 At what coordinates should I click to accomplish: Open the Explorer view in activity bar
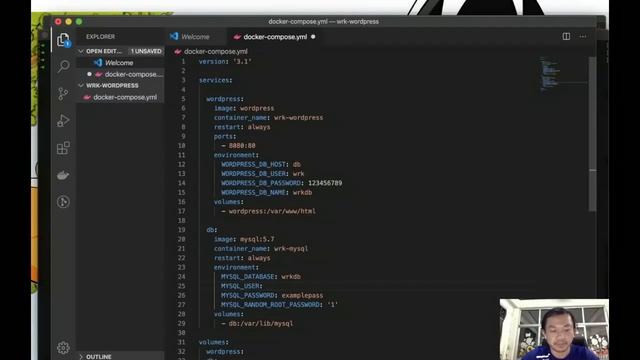click(x=63, y=40)
